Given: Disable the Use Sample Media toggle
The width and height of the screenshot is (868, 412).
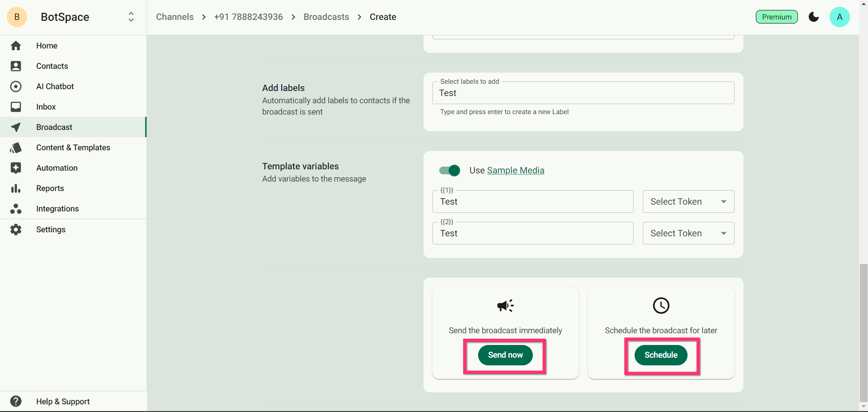Looking at the screenshot, I should point(450,171).
